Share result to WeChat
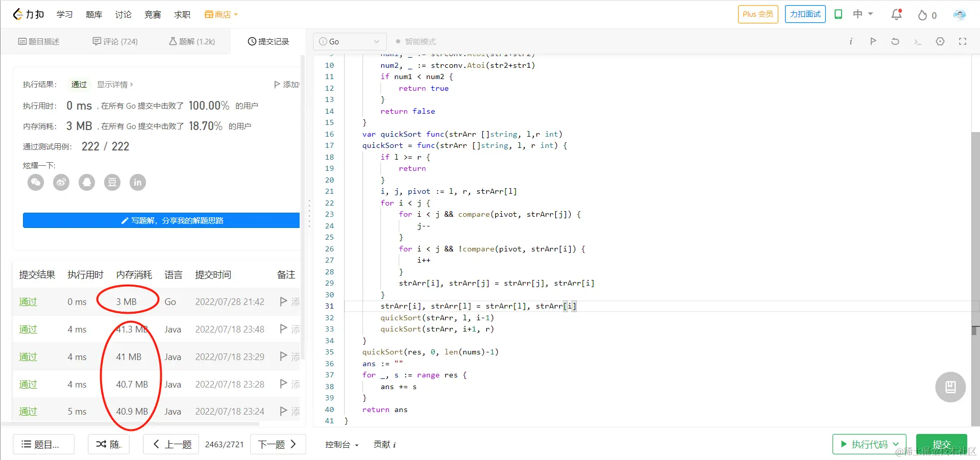The image size is (980, 460). pyautogui.click(x=36, y=182)
